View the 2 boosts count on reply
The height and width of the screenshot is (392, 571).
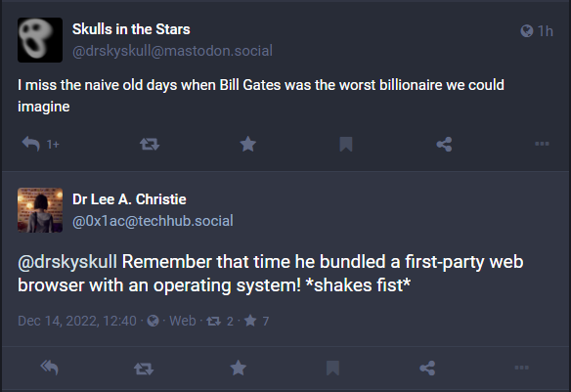coord(220,321)
